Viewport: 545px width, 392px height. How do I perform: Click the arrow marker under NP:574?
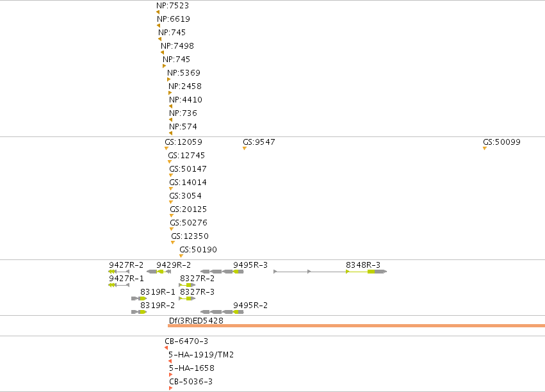click(170, 133)
